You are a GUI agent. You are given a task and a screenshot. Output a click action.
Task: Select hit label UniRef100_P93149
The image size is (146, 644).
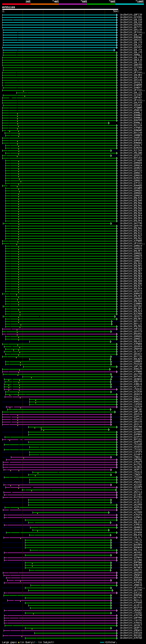point(131,364)
